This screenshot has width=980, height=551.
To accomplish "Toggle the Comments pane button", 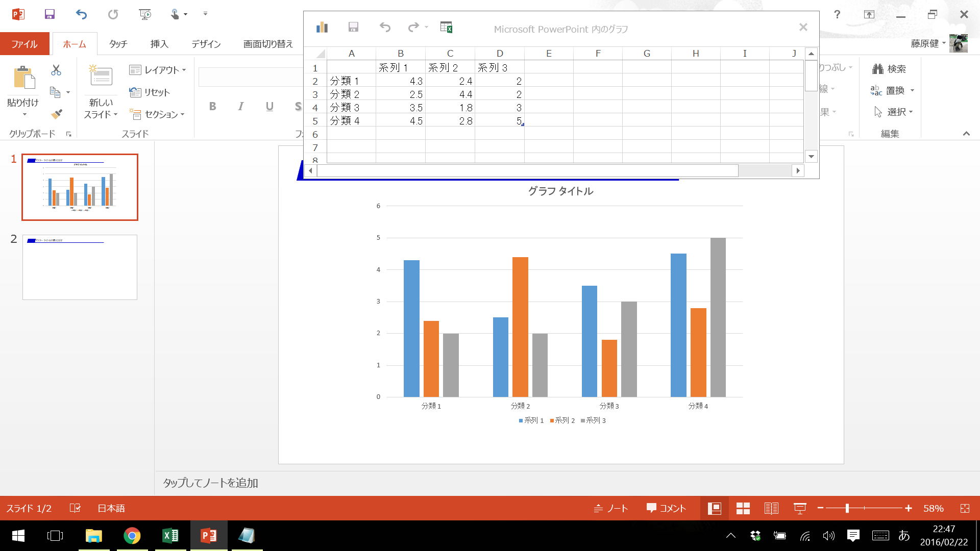I will (666, 508).
